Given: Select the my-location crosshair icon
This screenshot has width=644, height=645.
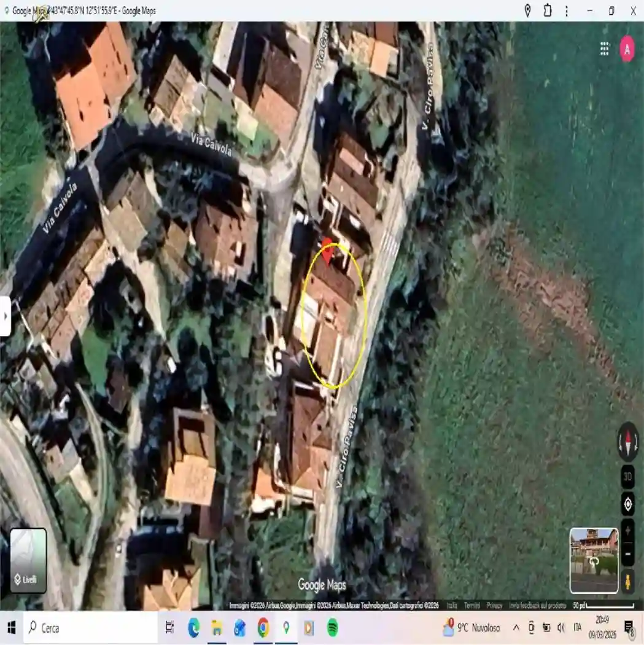Looking at the screenshot, I should coord(627,505).
